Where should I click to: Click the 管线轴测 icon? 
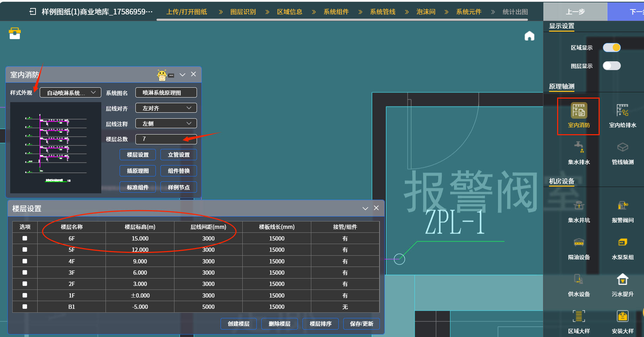point(622,148)
